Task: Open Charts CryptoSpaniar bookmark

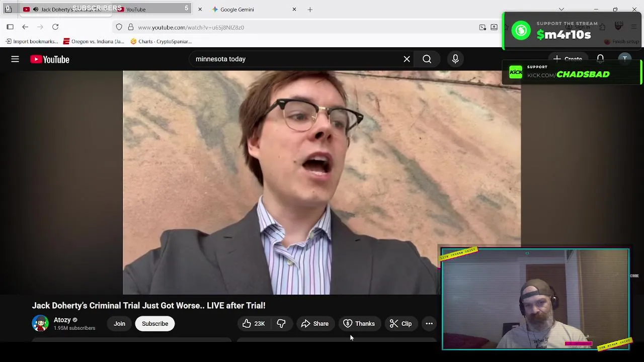Action: pyautogui.click(x=161, y=41)
